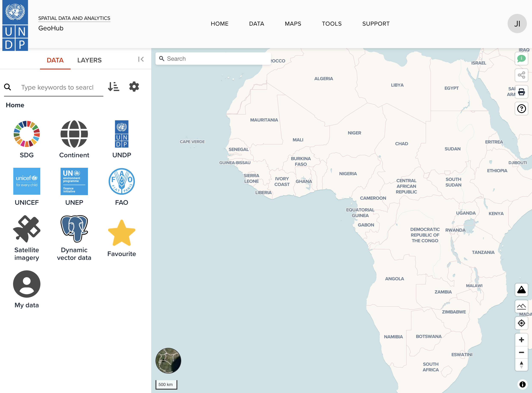Viewport: 532px width, 393px height.
Task: Click the magnifier icon beside keywords field
Action: [x=8, y=87]
